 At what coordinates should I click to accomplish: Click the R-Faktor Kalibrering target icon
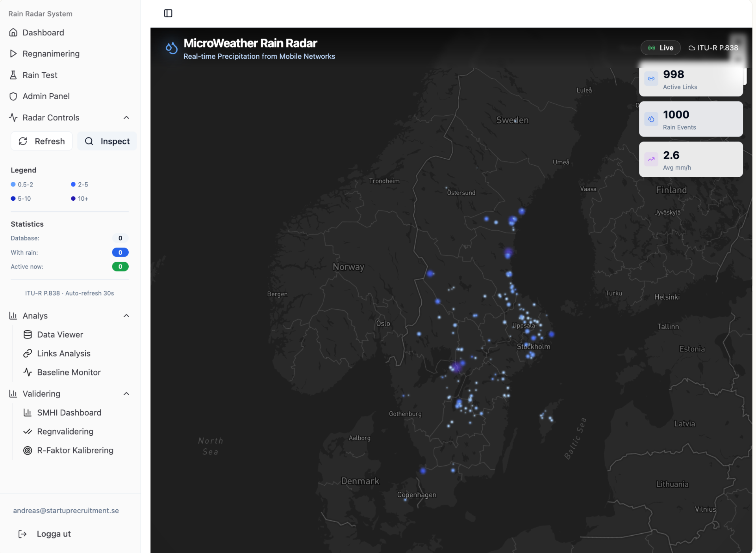[x=28, y=450]
